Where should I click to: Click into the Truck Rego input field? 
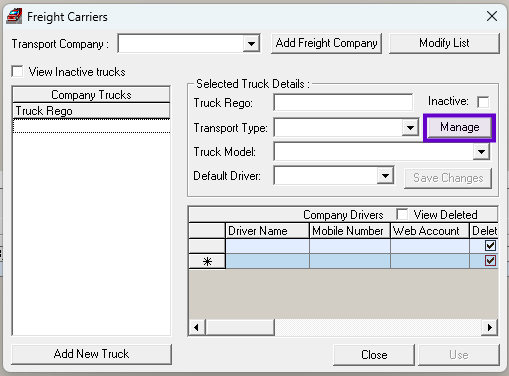point(343,102)
